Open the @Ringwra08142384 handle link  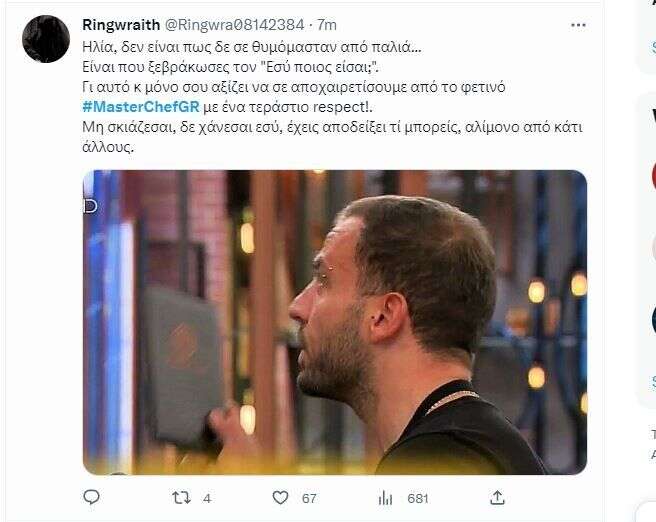[234, 25]
